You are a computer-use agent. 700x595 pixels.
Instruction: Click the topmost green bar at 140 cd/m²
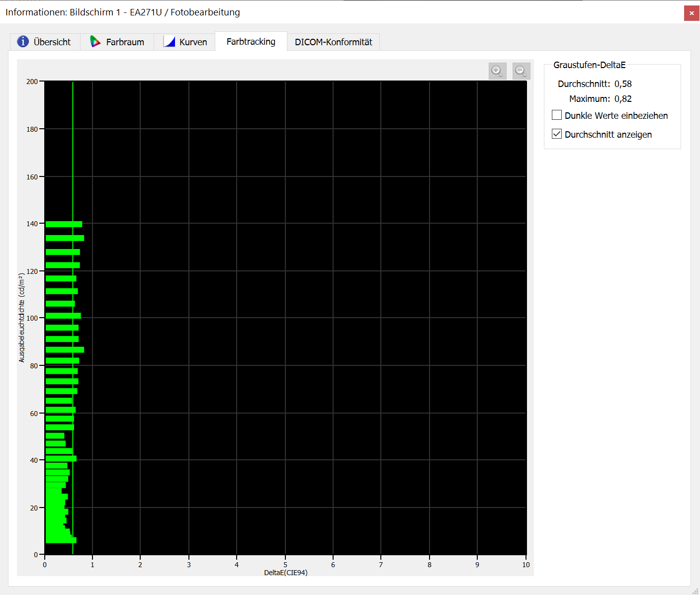(x=64, y=224)
